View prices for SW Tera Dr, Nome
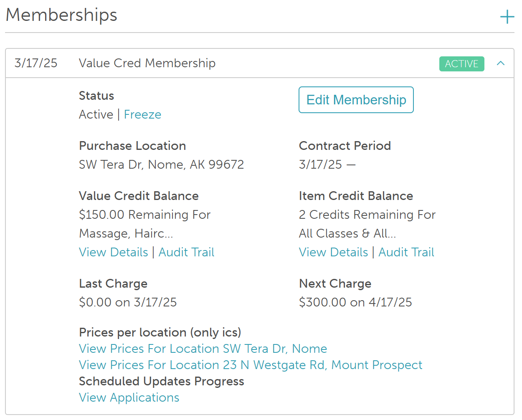522x420 pixels. (x=203, y=349)
